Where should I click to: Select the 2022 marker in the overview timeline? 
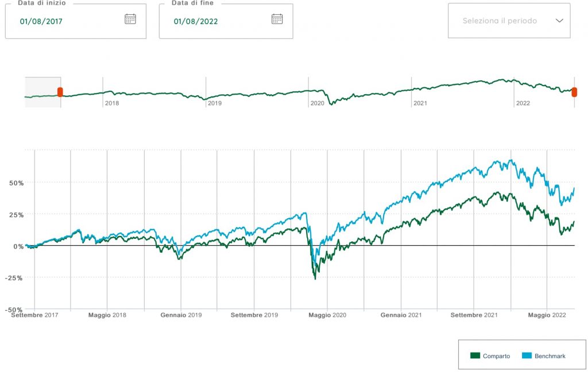pos(523,103)
